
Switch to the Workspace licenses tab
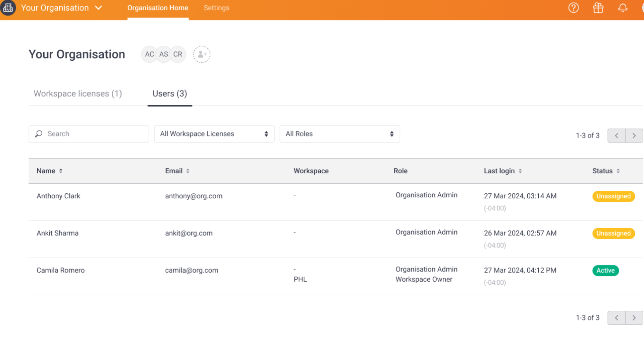77,94
